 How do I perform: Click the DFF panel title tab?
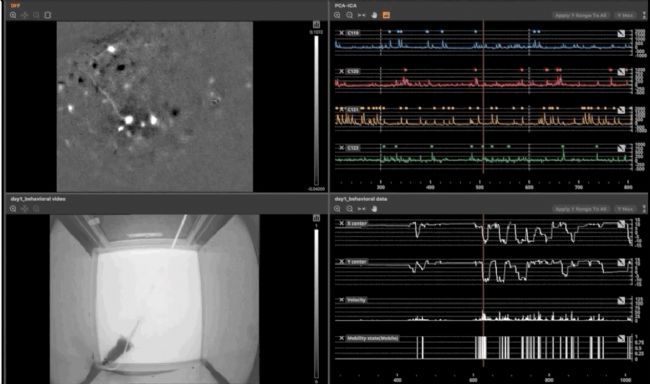pyautogui.click(x=15, y=5)
